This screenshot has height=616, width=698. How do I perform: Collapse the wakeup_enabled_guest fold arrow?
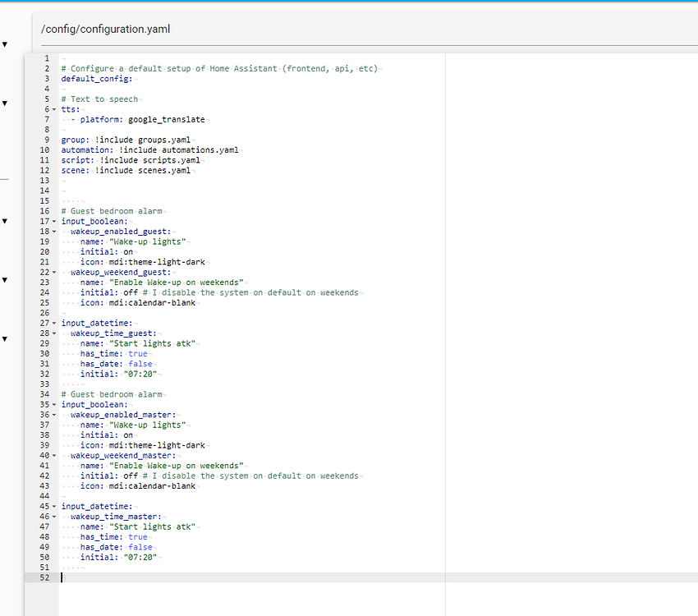click(x=53, y=231)
